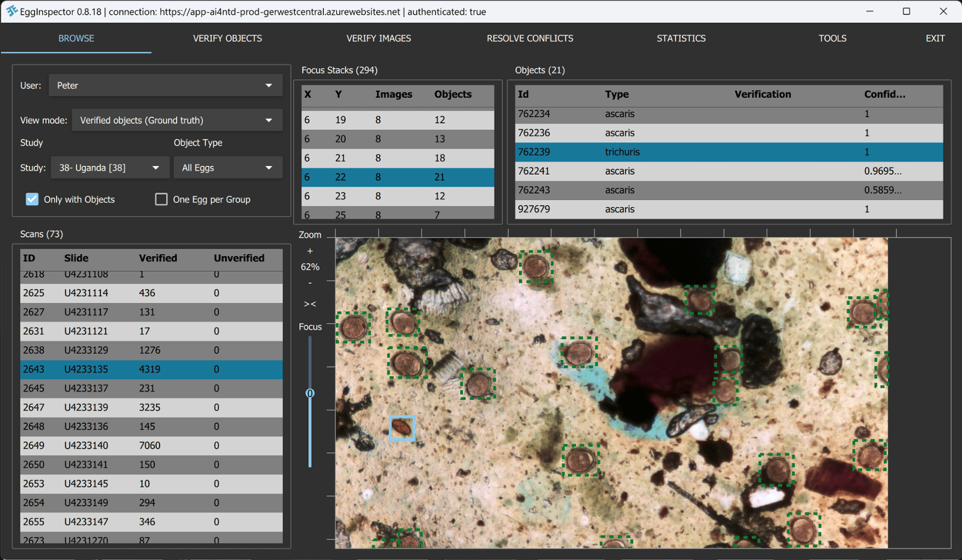Click the fit-to-view >< button
This screenshot has width=962, height=560.
(310, 304)
